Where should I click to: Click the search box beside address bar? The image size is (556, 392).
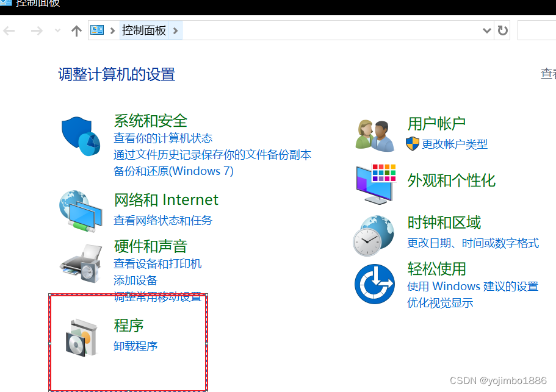click(x=537, y=30)
